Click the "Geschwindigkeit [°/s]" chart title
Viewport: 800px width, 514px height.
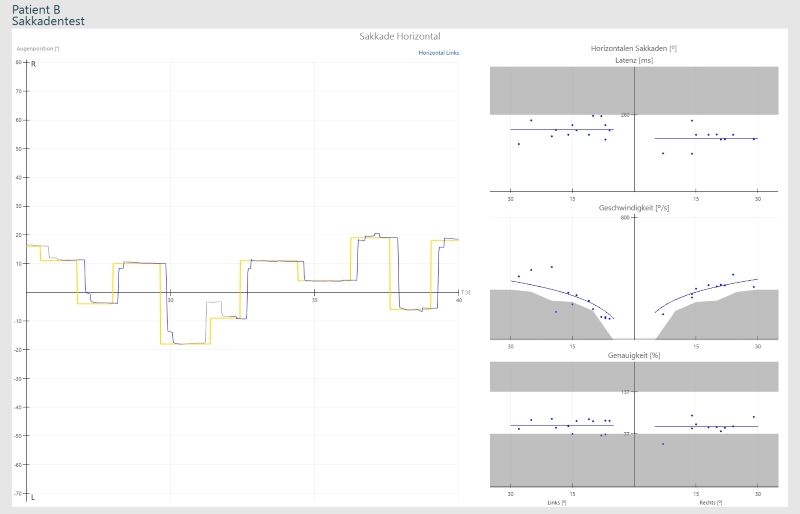point(633,207)
